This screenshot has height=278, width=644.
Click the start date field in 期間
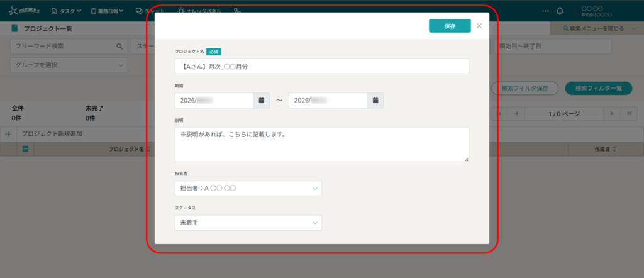click(214, 100)
